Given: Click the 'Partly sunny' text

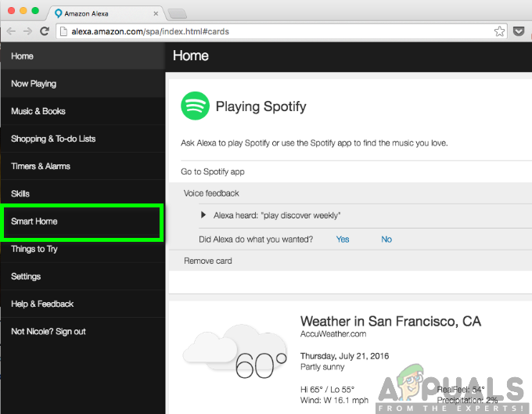Looking at the screenshot, I should (x=322, y=367).
